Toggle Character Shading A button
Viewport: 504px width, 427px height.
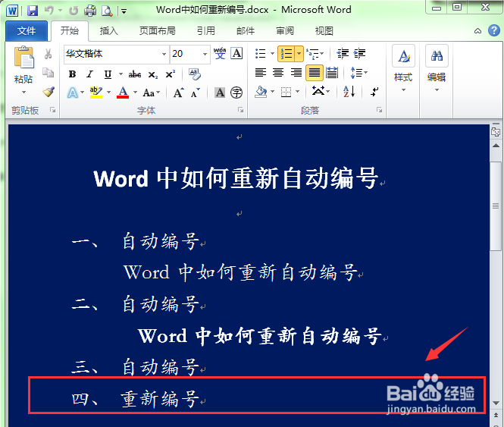click(220, 93)
